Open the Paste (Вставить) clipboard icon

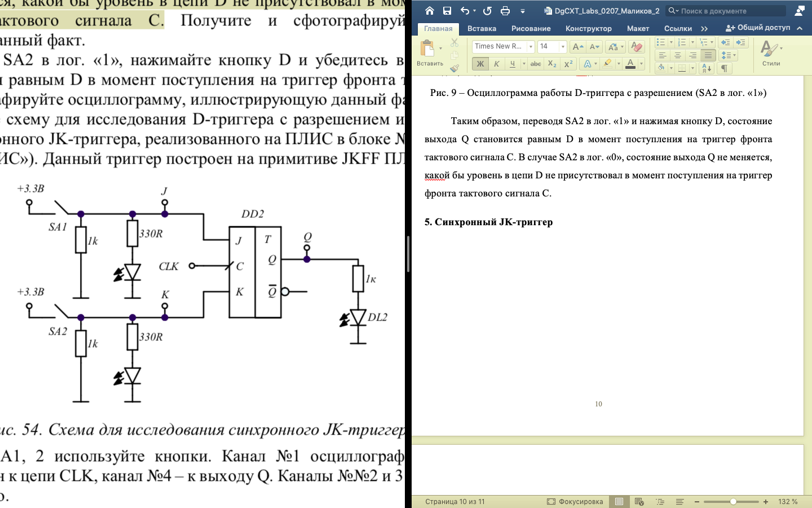click(428, 49)
